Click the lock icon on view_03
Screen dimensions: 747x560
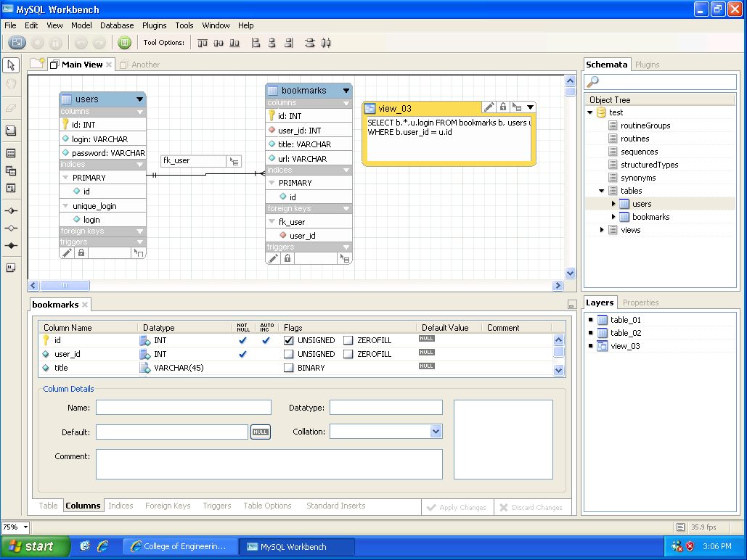[x=502, y=107]
